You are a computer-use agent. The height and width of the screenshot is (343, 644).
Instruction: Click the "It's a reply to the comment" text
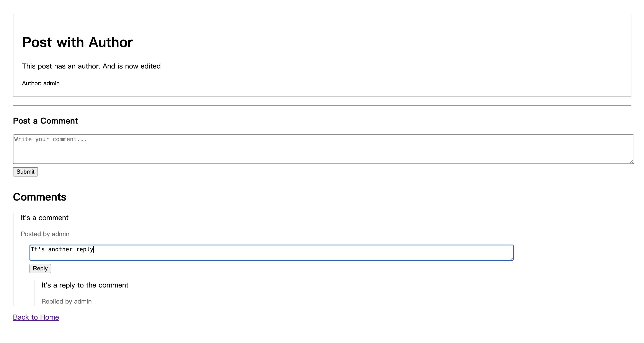coord(85,285)
